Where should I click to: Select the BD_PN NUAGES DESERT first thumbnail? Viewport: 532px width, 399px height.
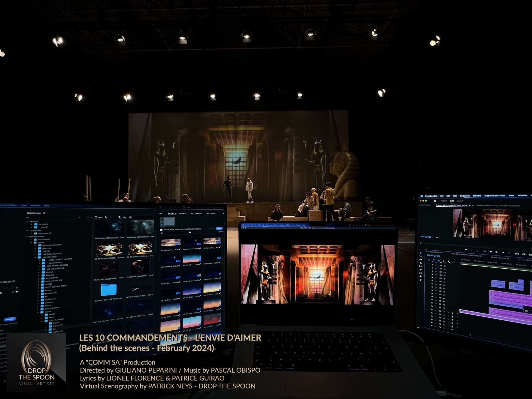(109, 249)
